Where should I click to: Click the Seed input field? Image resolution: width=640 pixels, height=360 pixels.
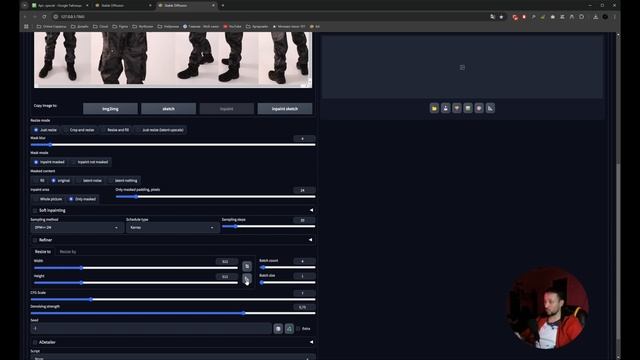151,329
